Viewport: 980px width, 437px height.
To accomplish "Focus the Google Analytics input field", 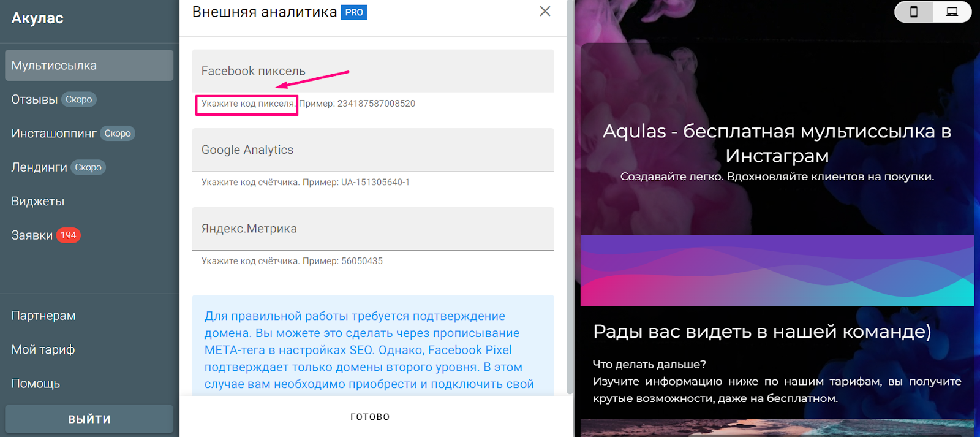I will coord(373,150).
